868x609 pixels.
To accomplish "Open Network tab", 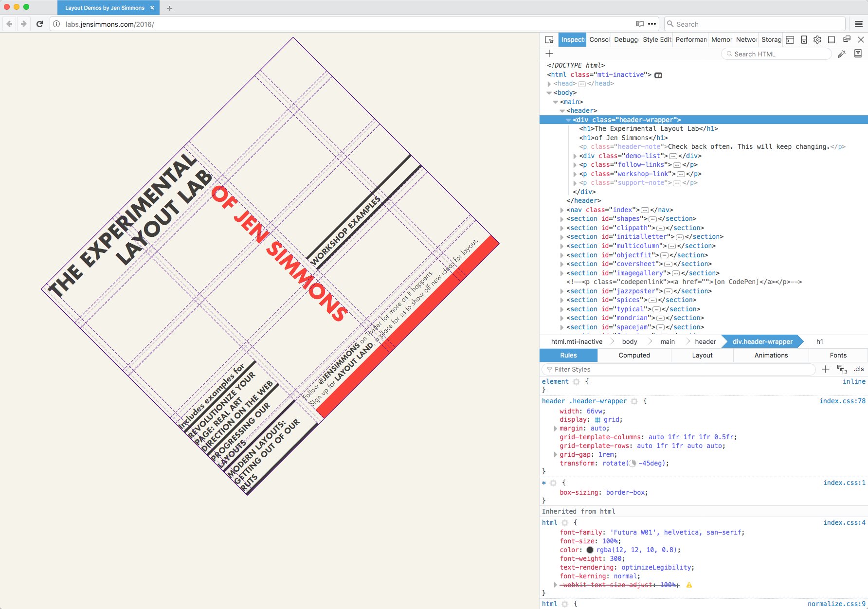I will 746,40.
